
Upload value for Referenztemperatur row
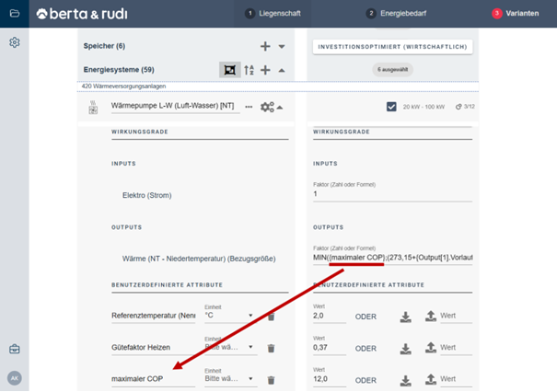click(431, 316)
